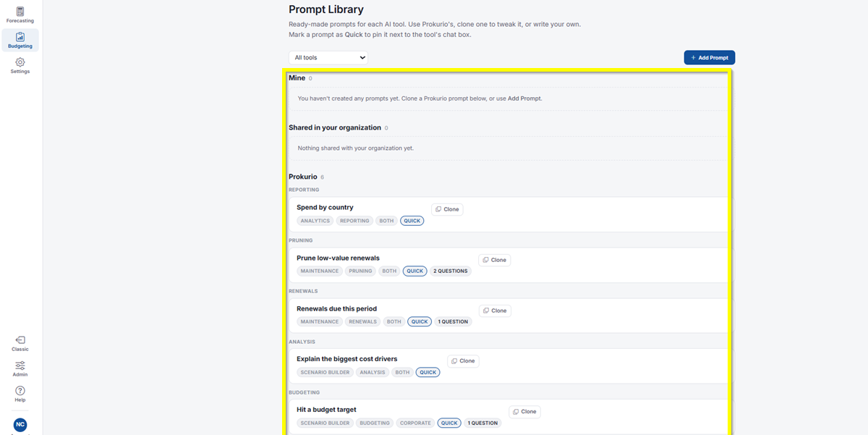Clone the Prune low-value renewals prompt
Image resolution: width=868 pixels, height=435 pixels.
[x=494, y=260]
